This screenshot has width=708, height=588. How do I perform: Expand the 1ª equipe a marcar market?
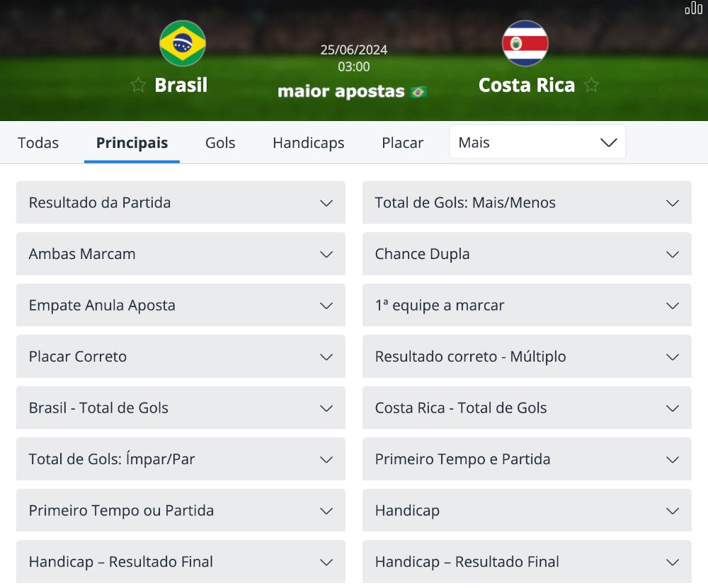pos(527,305)
